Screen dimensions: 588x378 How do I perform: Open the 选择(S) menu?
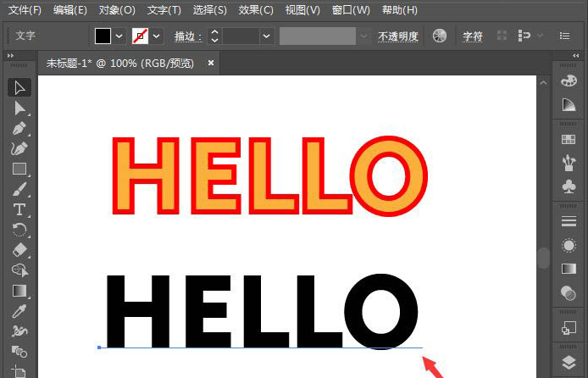tap(209, 10)
